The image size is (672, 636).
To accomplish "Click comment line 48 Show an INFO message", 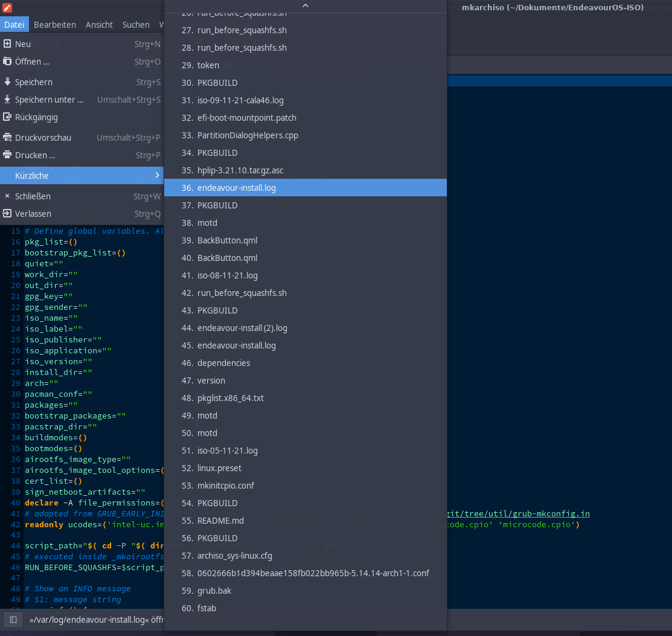I will (77, 589).
